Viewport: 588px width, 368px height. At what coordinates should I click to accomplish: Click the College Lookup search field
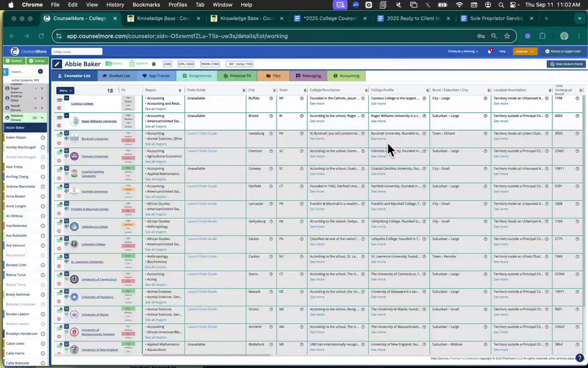(77, 52)
